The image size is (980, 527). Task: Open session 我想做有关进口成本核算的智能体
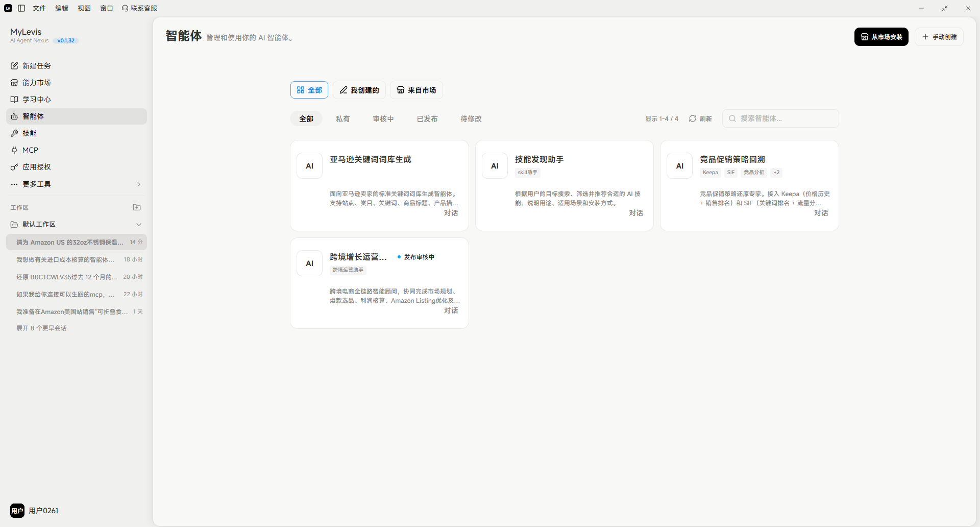point(77,259)
